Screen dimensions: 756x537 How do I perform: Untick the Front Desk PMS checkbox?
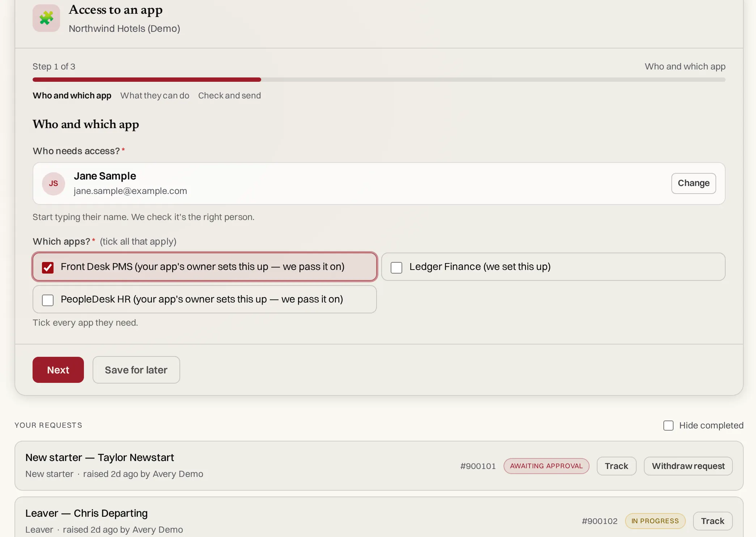click(48, 267)
